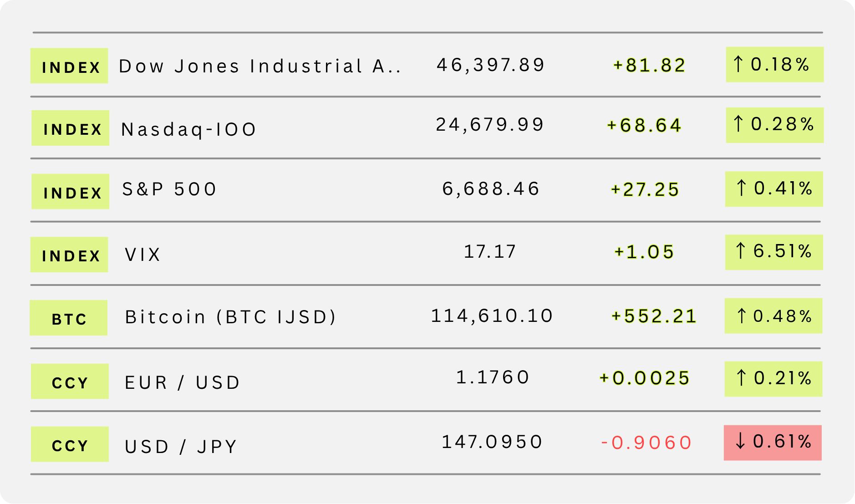855x504 pixels.
Task: Click the S&P 500 INDEX badge
Action: coord(71,192)
